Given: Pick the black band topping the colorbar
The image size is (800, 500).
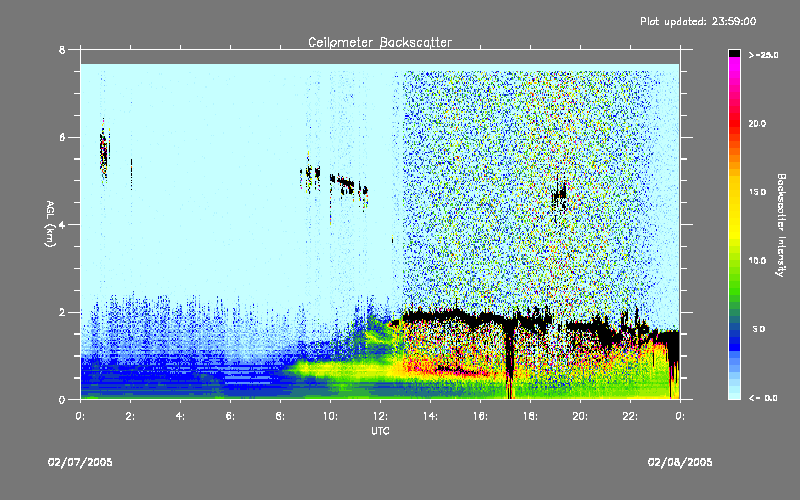Looking at the screenshot, I should (734, 53).
